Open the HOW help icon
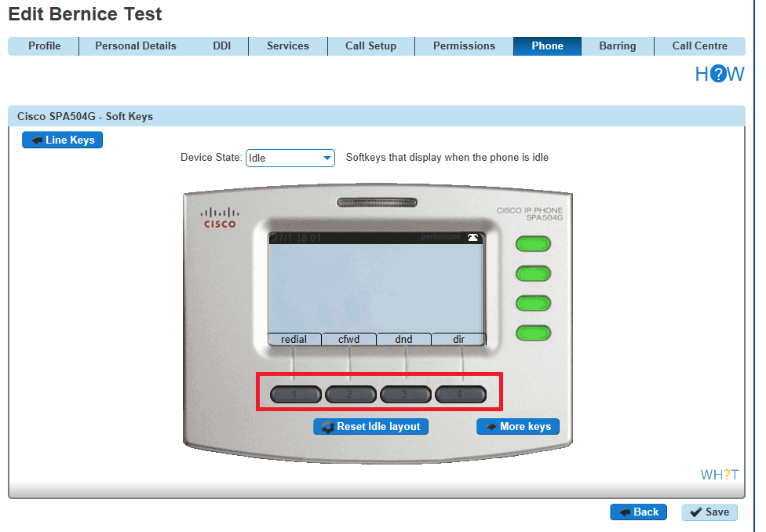The height and width of the screenshot is (532, 766). pos(719,75)
